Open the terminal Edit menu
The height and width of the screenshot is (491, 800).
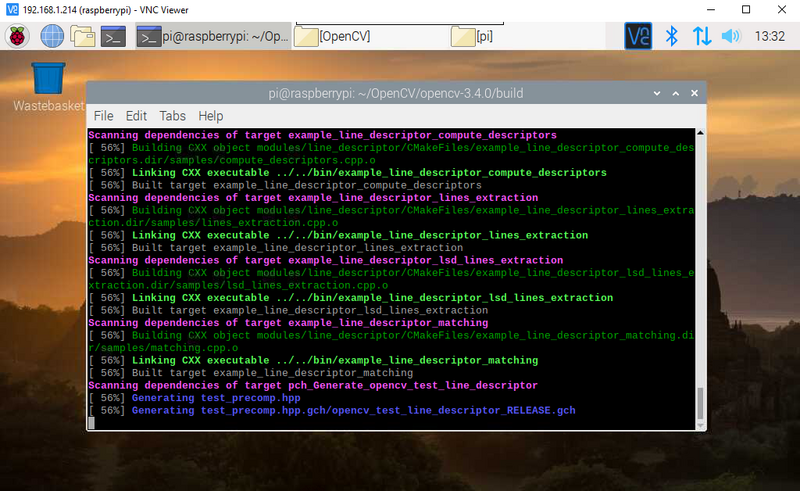[136, 116]
